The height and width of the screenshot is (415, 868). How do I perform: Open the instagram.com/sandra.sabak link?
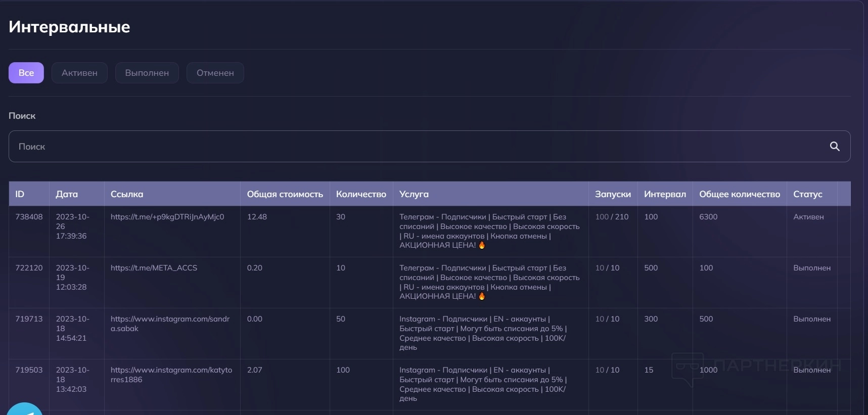coord(170,324)
